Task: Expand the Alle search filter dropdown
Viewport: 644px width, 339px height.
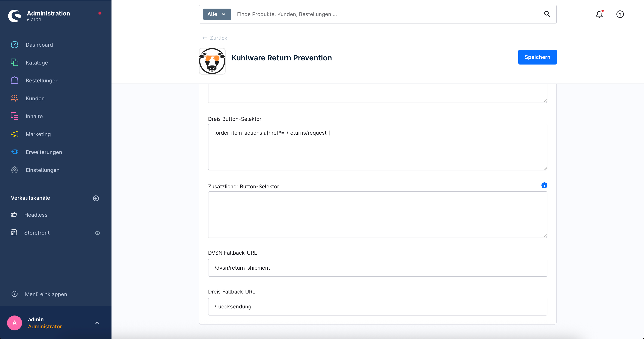Action: pos(217,14)
